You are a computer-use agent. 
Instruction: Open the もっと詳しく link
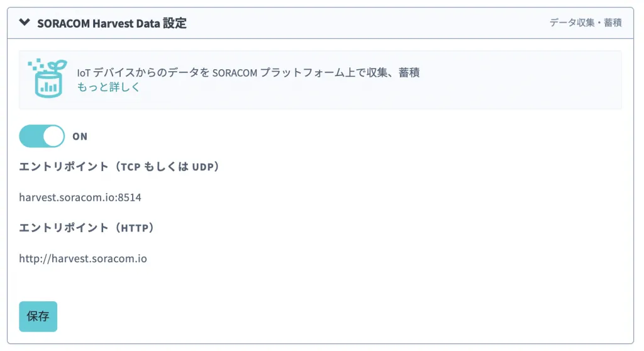click(x=108, y=87)
